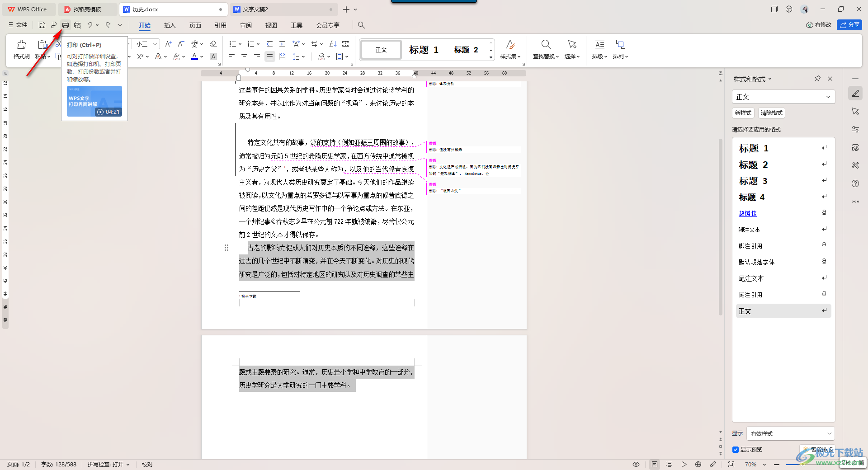Align text left
This screenshot has height=470, width=868.
point(231,56)
